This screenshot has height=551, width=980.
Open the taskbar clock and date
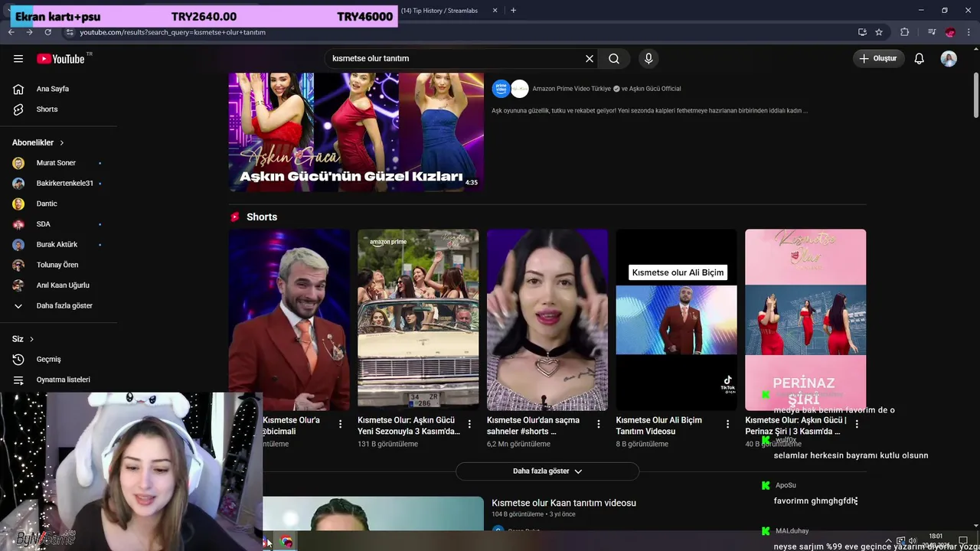point(935,540)
